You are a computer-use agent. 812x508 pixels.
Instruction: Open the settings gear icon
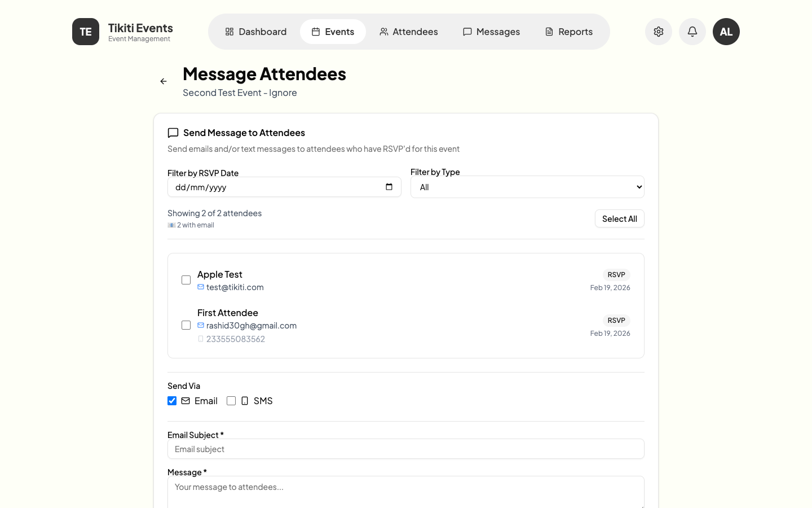pyautogui.click(x=659, y=32)
